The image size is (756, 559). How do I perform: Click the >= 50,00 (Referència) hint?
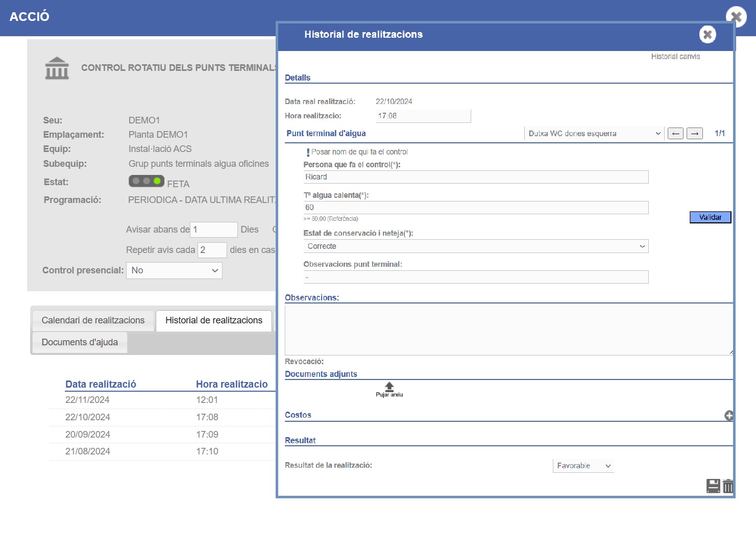(x=331, y=219)
